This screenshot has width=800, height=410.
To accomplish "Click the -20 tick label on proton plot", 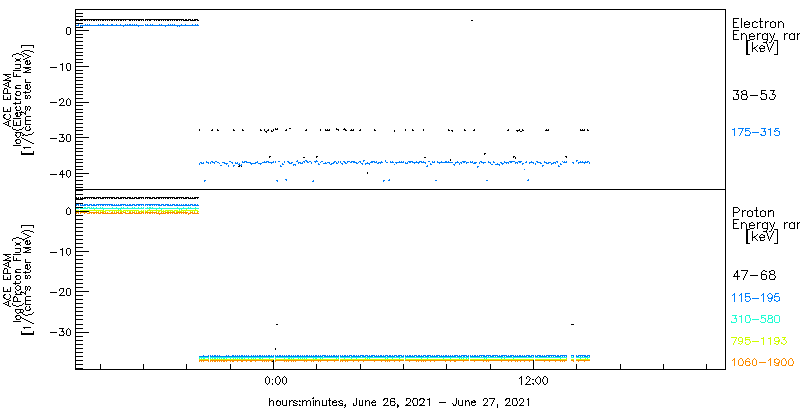I will tap(59, 292).
